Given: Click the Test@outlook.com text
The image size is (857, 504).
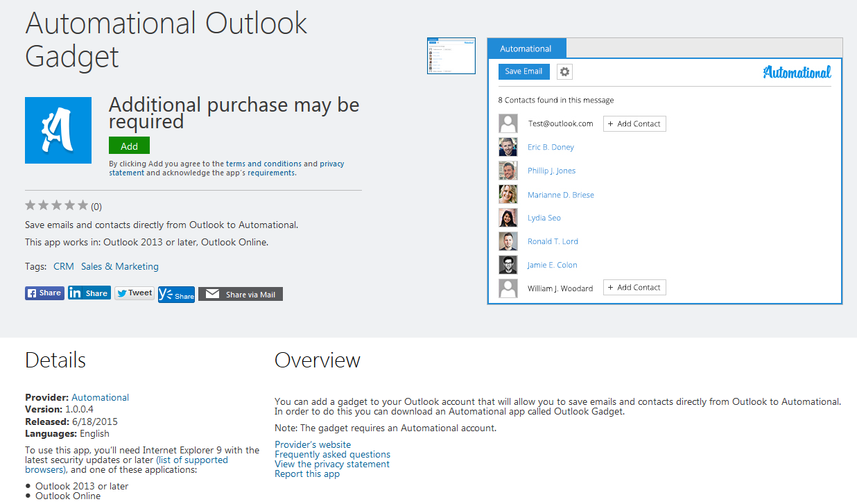Looking at the screenshot, I should pyautogui.click(x=561, y=123).
